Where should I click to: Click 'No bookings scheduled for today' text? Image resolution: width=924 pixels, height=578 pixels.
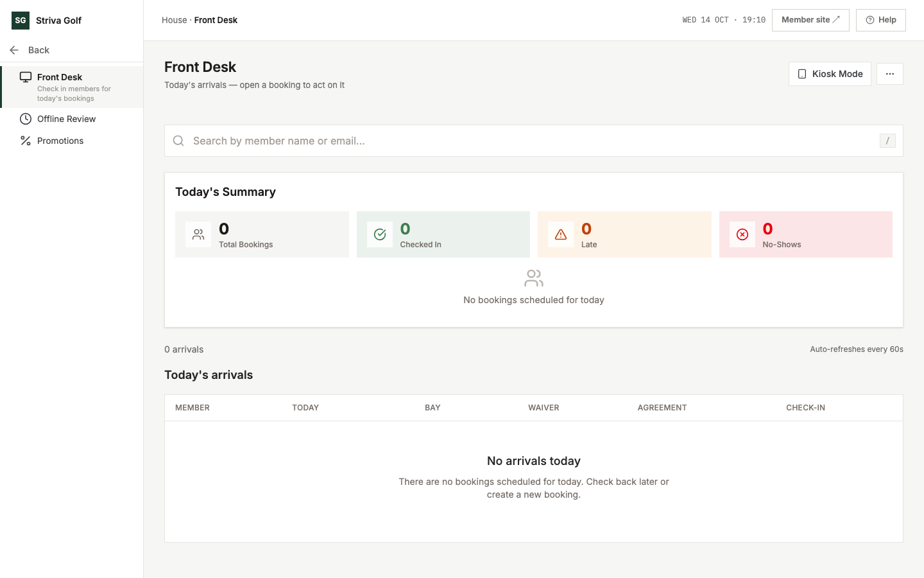point(534,300)
